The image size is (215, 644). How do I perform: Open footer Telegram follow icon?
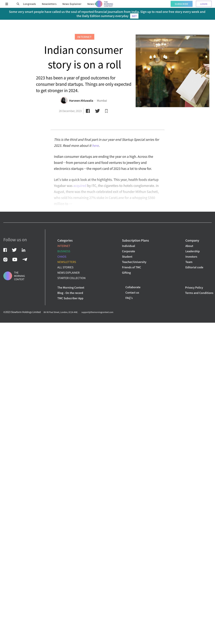[25, 259]
